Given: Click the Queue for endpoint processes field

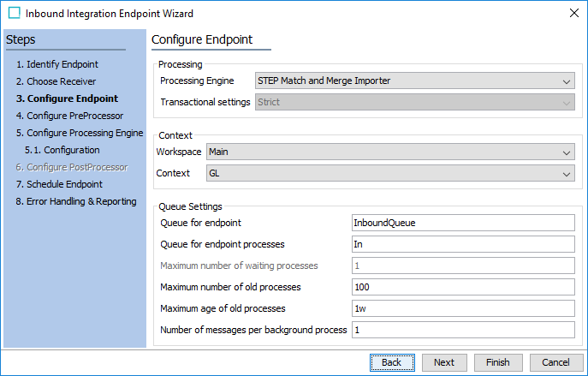Looking at the screenshot, I should pyautogui.click(x=463, y=244).
